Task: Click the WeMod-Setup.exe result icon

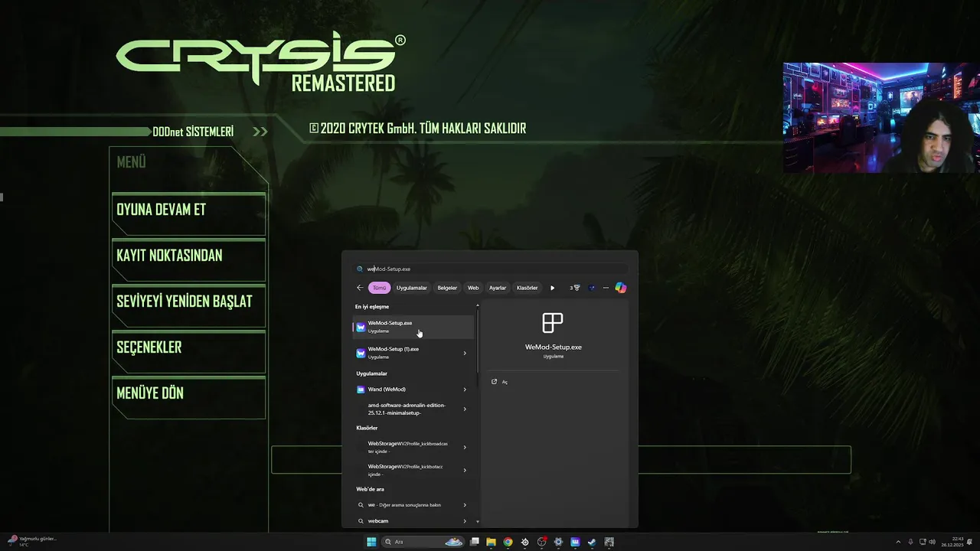Action: [x=361, y=327]
